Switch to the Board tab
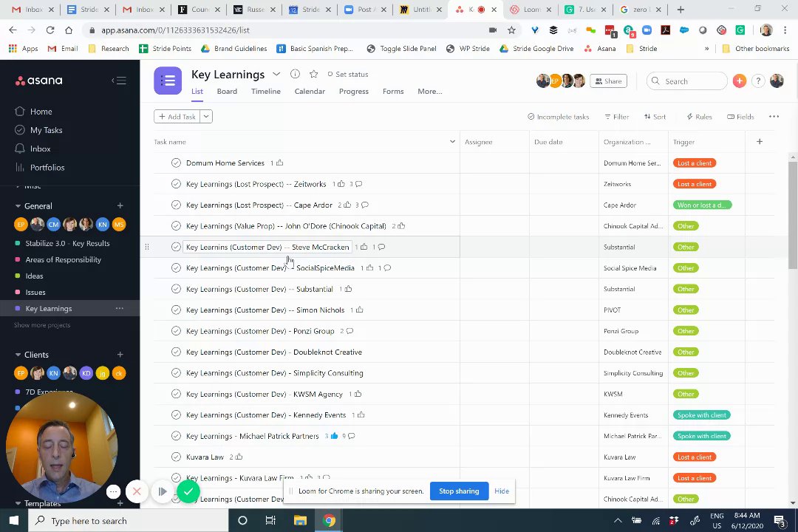Screen dimensions: 798x532 227,91
